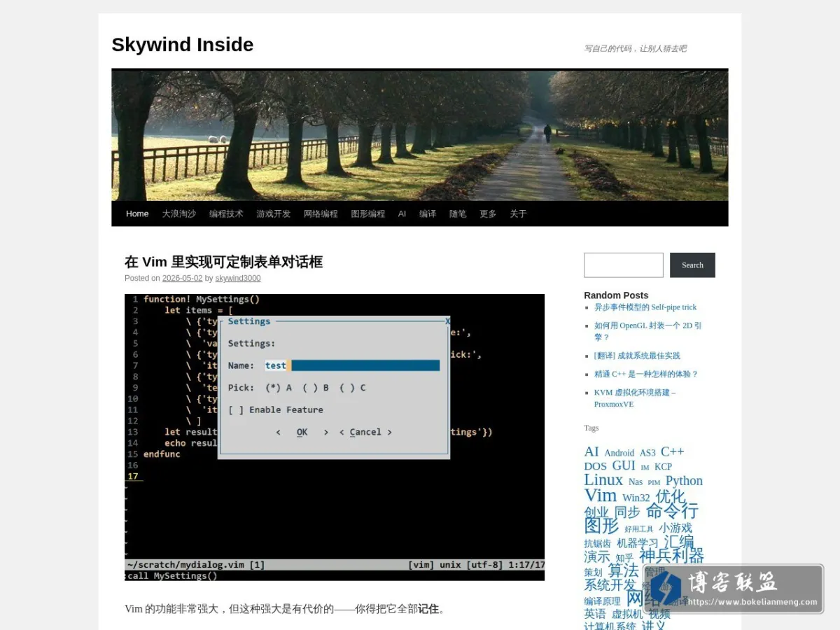Image resolution: width=840 pixels, height=630 pixels.
Task: Select the 视频 tag
Action: 659,614
